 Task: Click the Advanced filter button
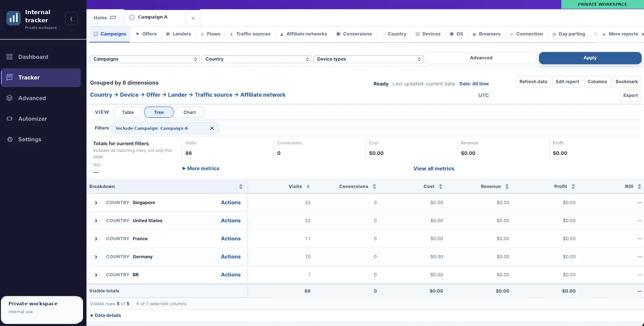click(x=481, y=58)
